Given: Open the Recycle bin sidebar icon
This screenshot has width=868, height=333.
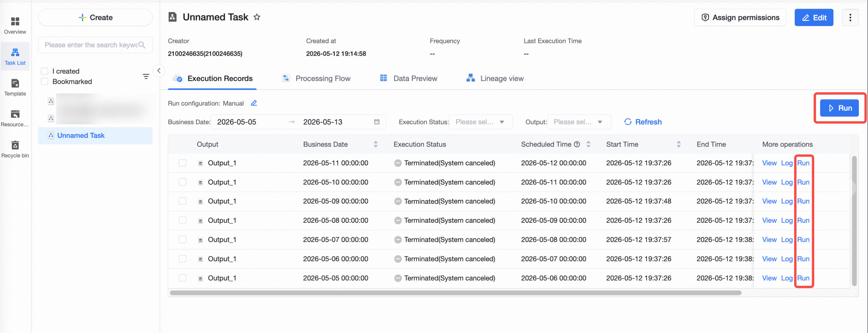Looking at the screenshot, I should pyautogui.click(x=15, y=149).
